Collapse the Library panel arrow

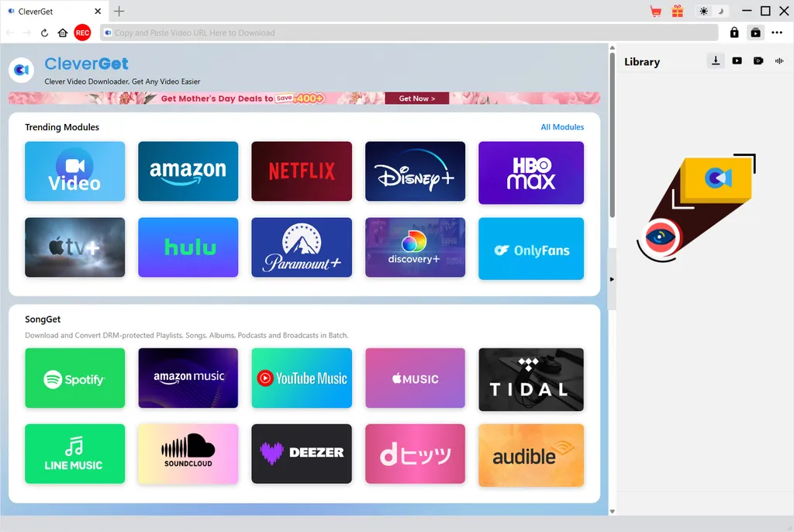(x=612, y=279)
